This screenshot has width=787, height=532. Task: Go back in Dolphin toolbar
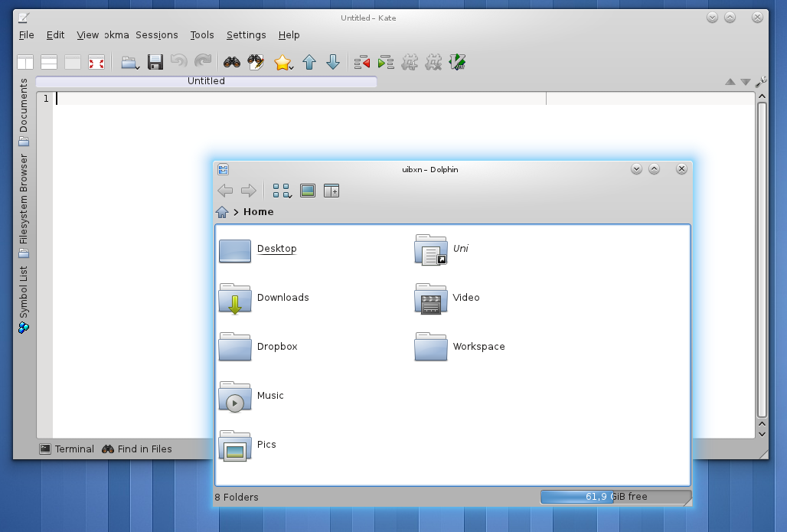point(225,191)
